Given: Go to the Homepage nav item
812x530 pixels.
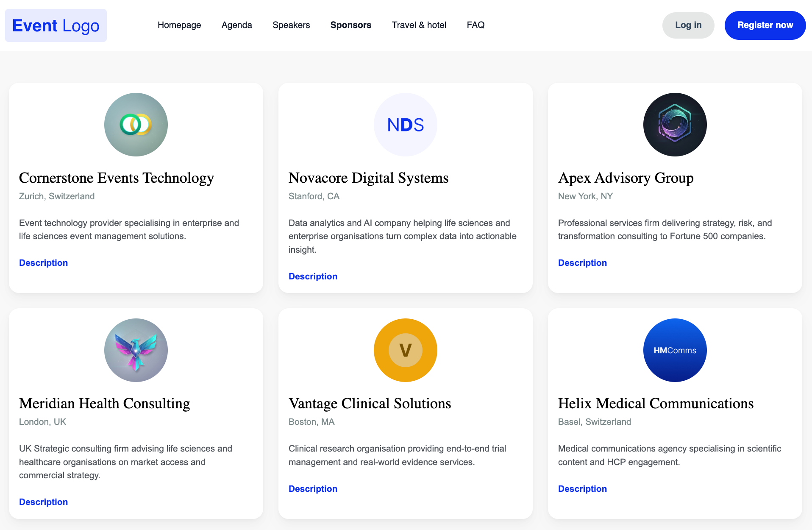Looking at the screenshot, I should click(179, 25).
